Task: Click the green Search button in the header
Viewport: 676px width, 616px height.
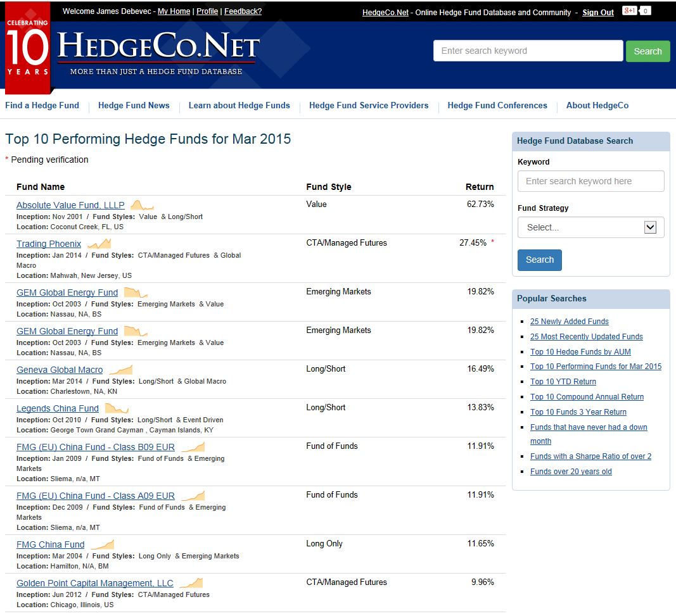Action: (x=647, y=51)
